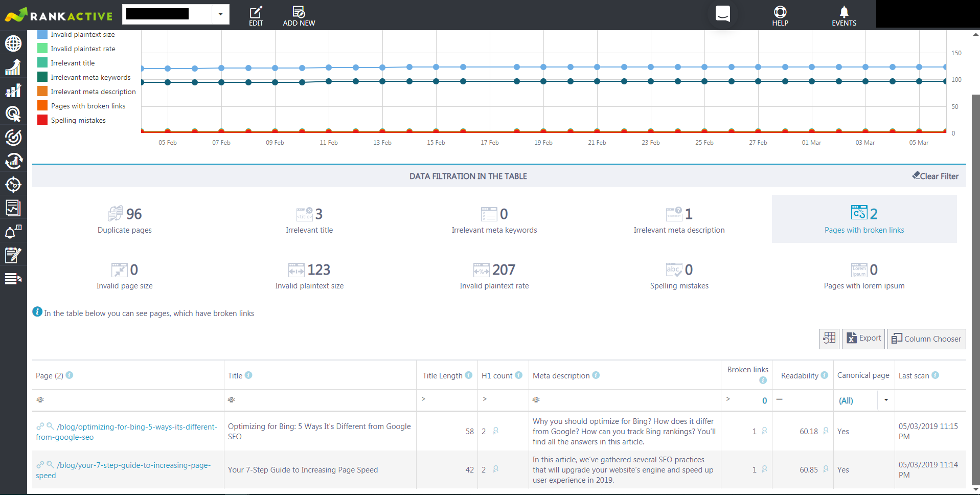
Task: Click the list video icon in the sidebar
Action: pos(13,279)
